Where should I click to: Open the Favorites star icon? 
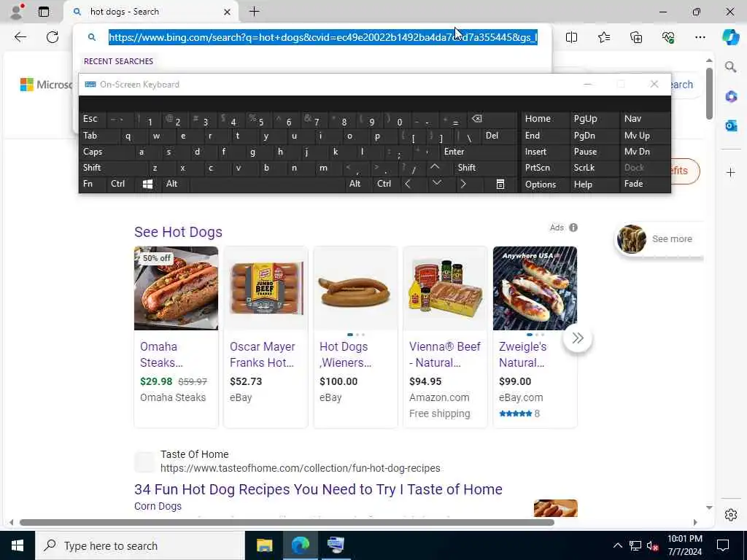(x=603, y=37)
